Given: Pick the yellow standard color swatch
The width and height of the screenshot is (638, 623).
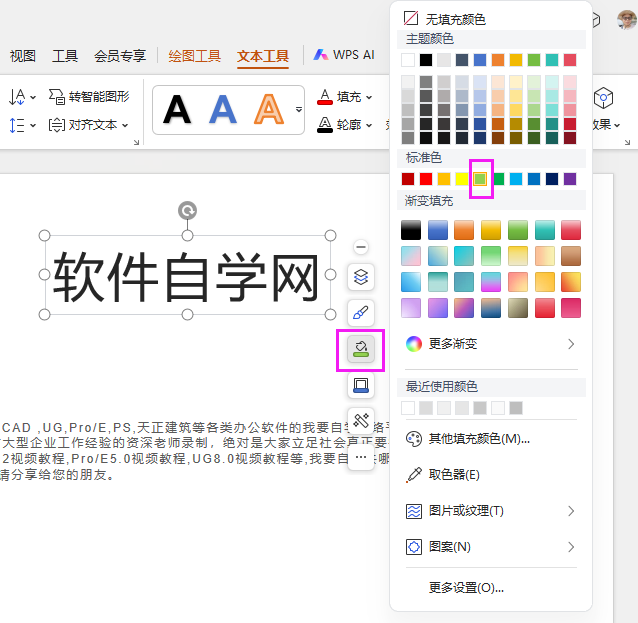Looking at the screenshot, I should coord(462,179).
